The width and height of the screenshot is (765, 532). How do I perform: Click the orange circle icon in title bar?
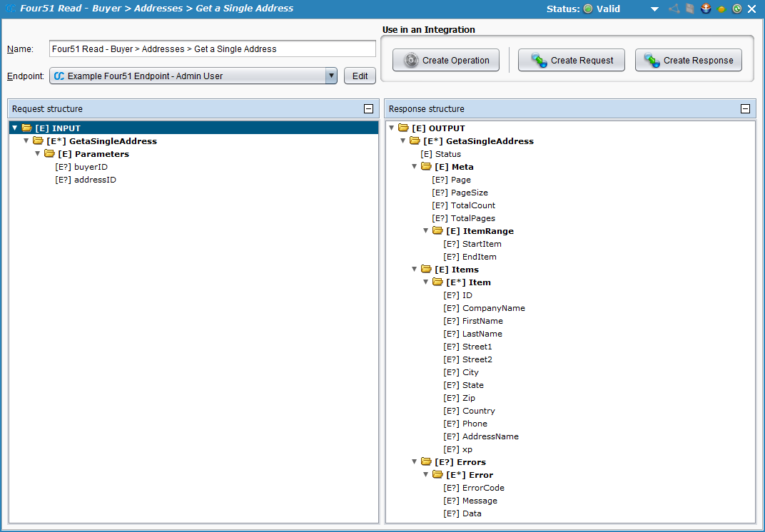pyautogui.click(x=721, y=9)
